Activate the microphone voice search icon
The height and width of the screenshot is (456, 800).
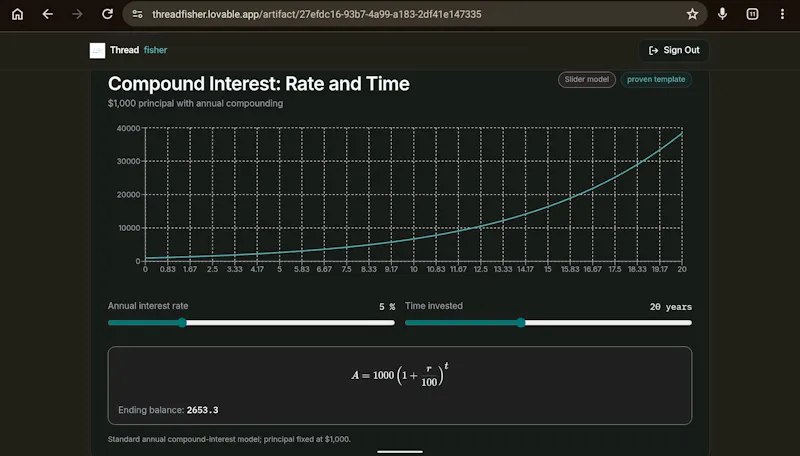722,14
